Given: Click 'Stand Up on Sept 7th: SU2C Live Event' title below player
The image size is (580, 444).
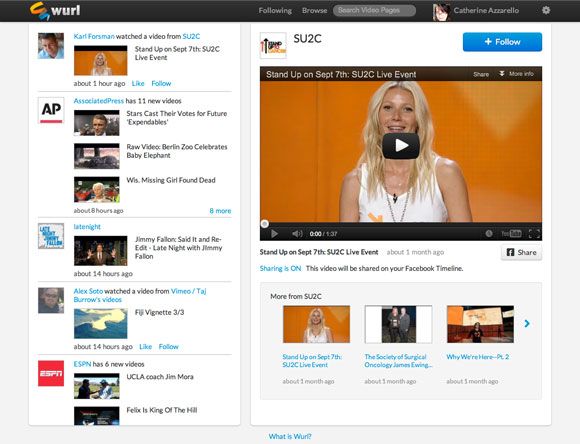Looking at the screenshot, I should pyautogui.click(x=319, y=252).
